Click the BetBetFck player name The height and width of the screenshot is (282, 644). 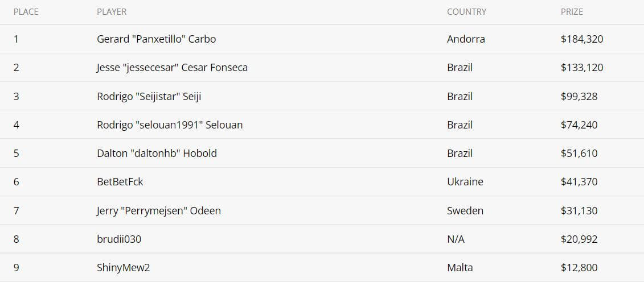tap(120, 182)
